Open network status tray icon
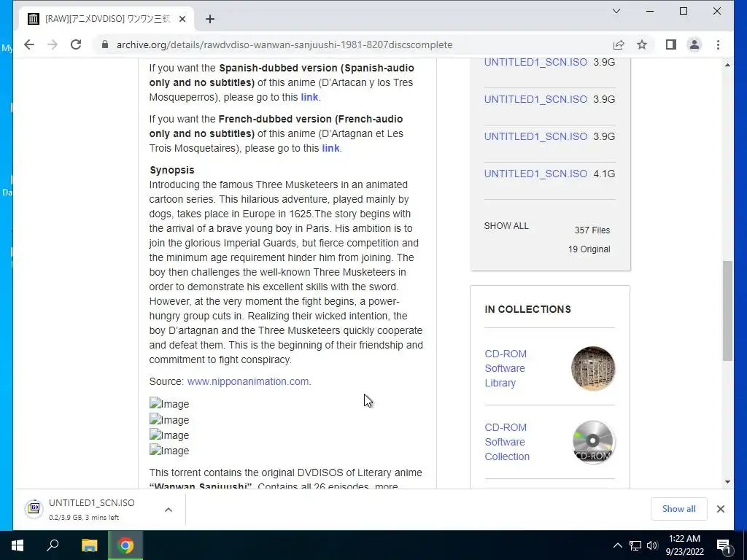 635,545
